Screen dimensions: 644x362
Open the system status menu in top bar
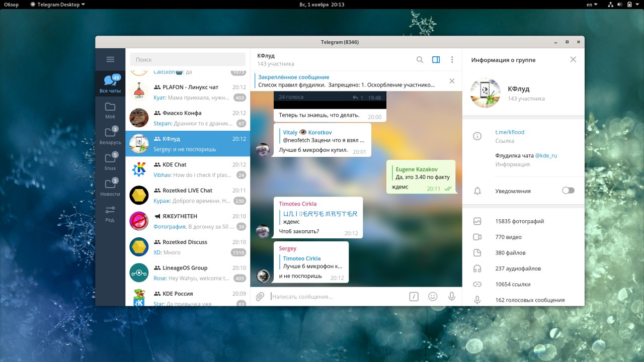pos(624,5)
